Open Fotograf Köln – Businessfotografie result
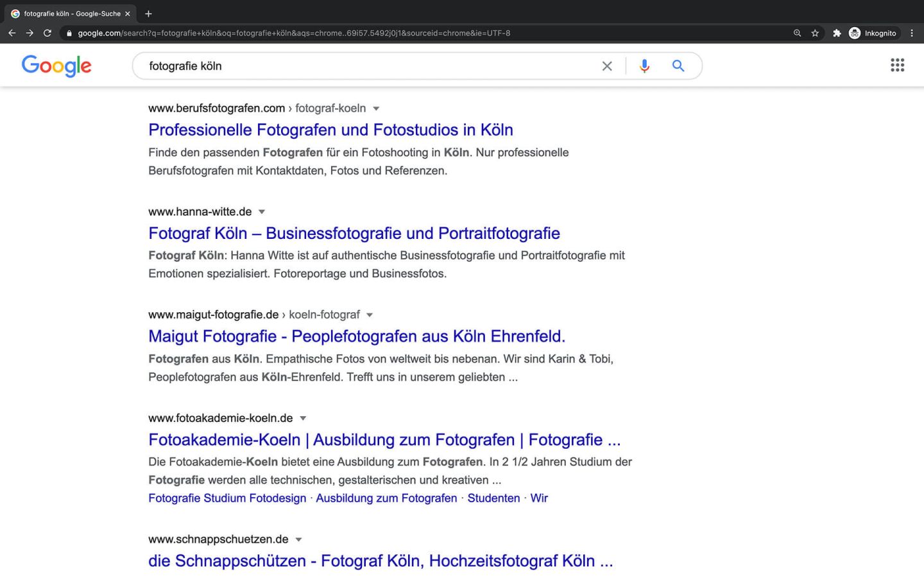 tap(354, 233)
